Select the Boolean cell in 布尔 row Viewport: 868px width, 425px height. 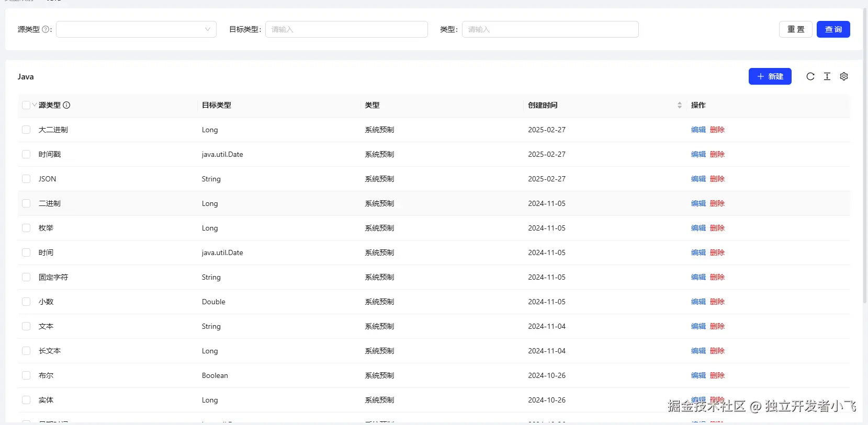click(215, 375)
